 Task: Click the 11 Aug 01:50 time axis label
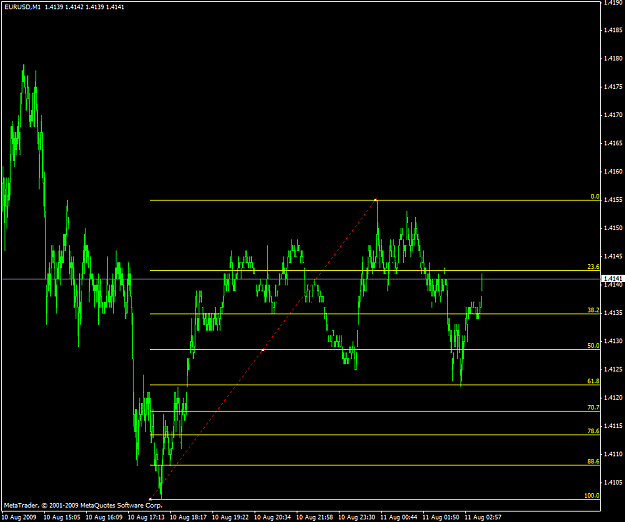point(441,517)
